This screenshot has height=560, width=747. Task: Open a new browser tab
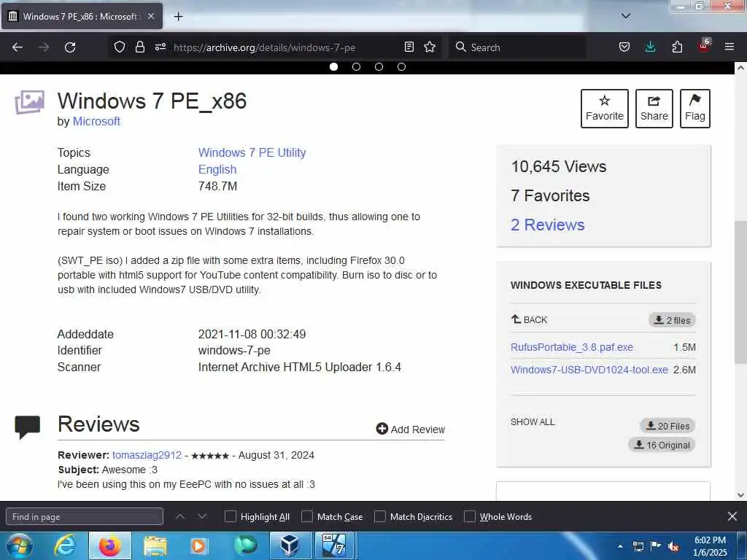pyautogui.click(x=178, y=17)
